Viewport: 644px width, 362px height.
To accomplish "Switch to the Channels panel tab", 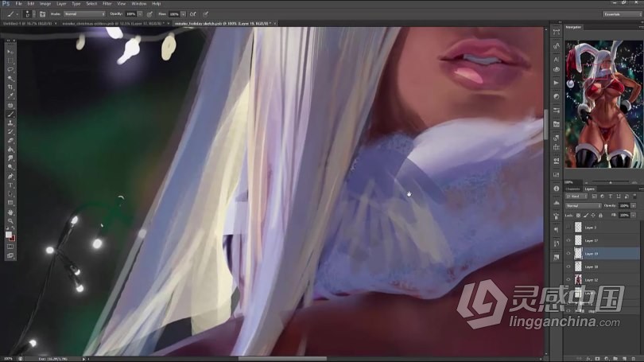I will click(x=573, y=189).
